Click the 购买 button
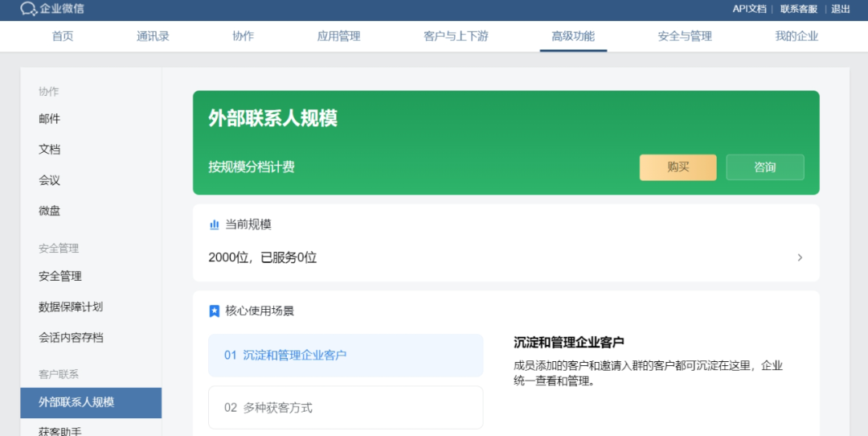 point(678,167)
